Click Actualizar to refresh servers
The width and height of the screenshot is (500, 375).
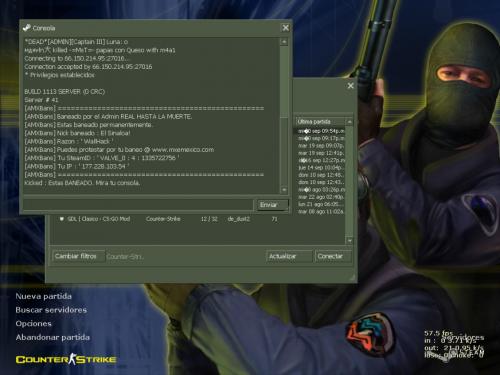coord(289,256)
